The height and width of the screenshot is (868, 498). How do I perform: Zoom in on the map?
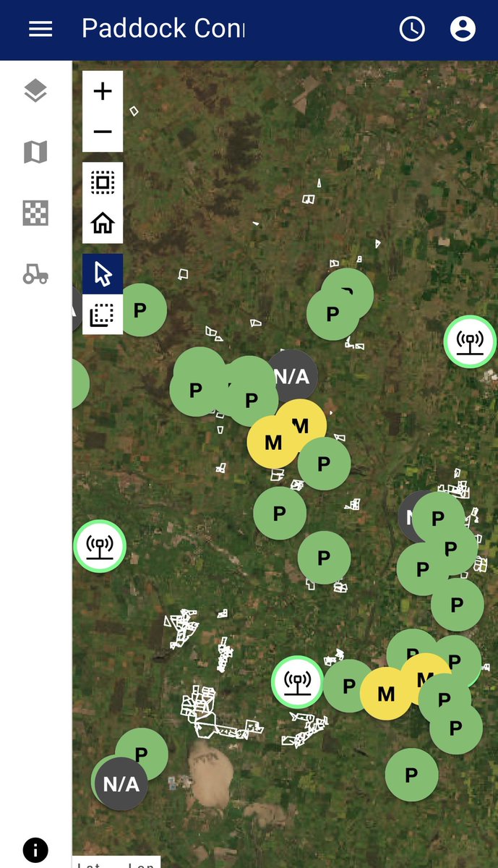[103, 91]
